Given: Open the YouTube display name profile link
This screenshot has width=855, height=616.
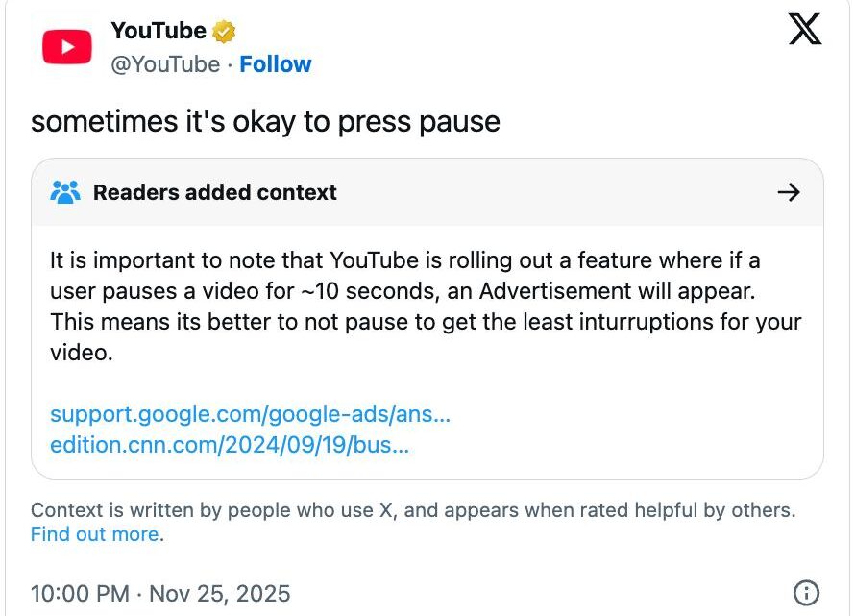Looking at the screenshot, I should coord(159,31).
